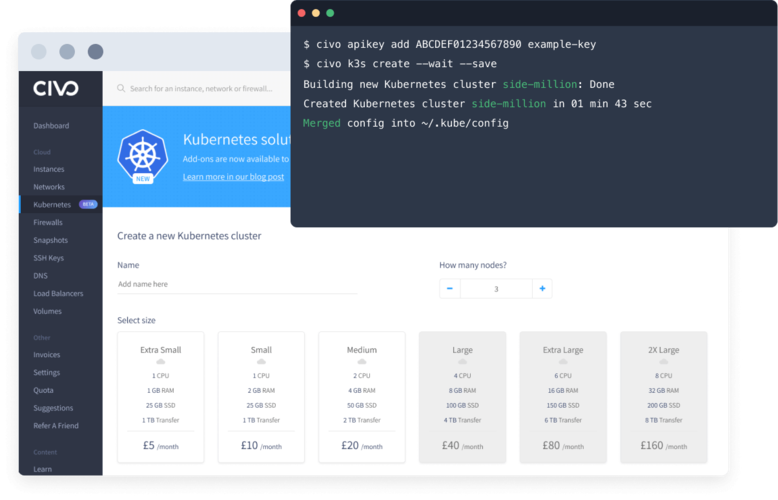
Task: Click the red close dot in the terminal window
Action: [302, 13]
